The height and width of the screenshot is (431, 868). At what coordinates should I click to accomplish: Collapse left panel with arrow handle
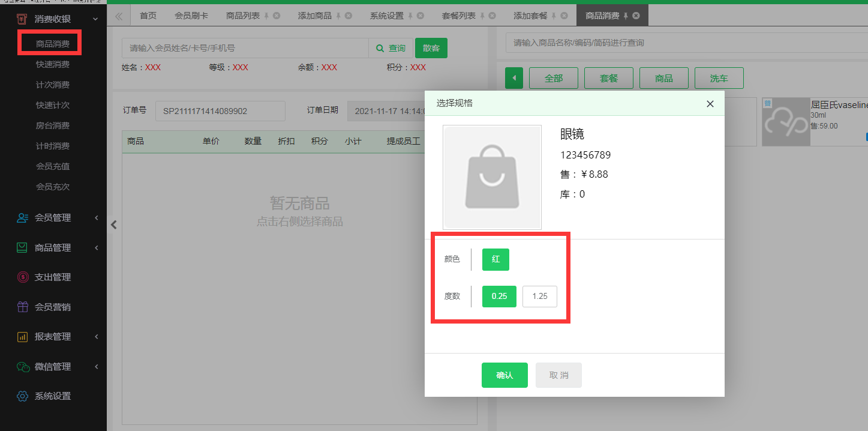click(113, 225)
